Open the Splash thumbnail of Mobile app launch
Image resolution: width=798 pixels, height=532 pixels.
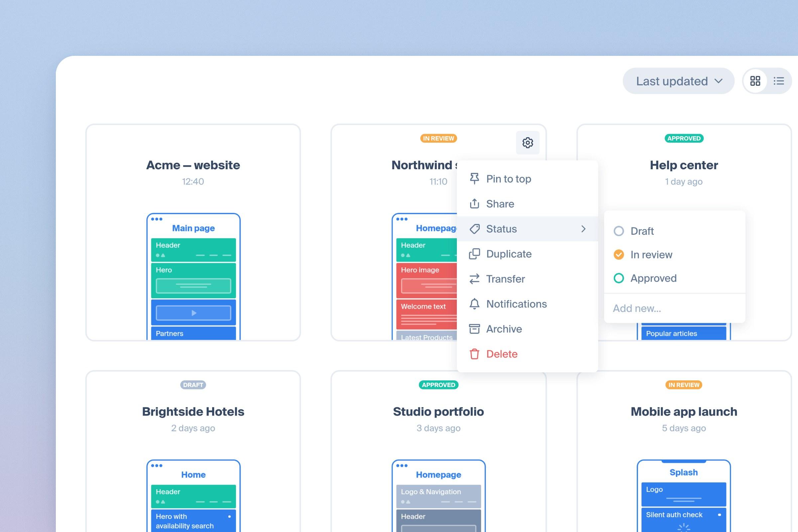684,496
